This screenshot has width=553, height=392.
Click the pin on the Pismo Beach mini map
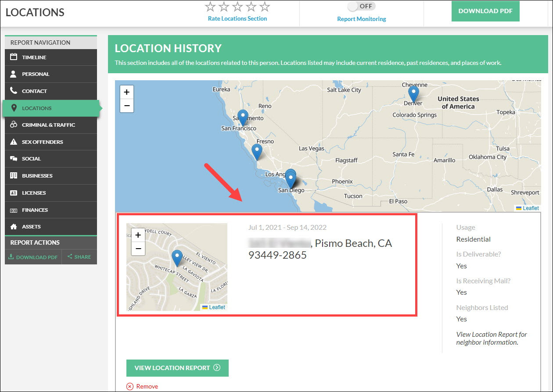pos(177,259)
